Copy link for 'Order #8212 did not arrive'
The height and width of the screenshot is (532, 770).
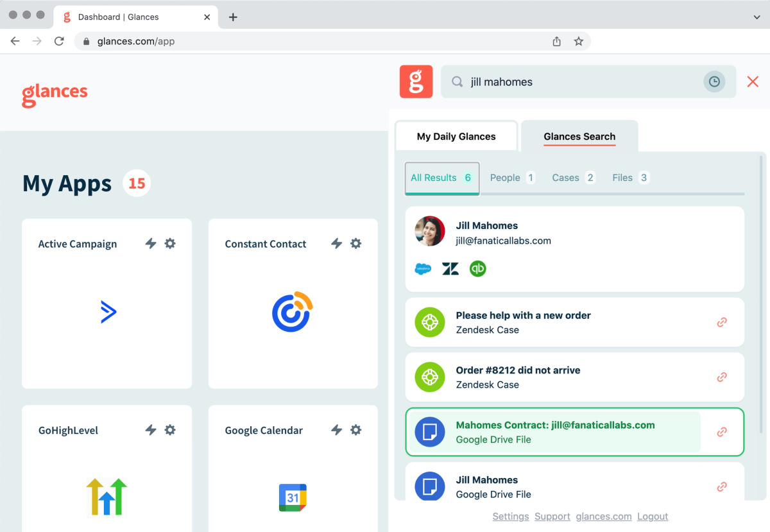pyautogui.click(x=722, y=377)
